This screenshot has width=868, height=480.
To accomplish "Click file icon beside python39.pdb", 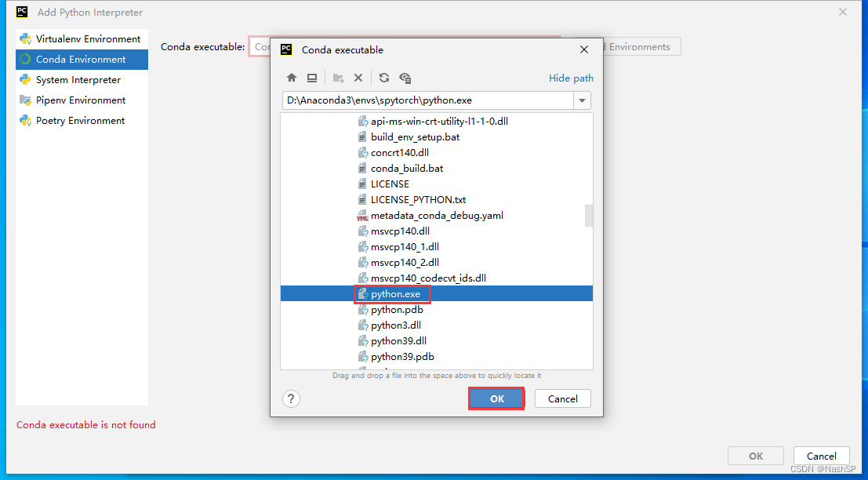I will pyautogui.click(x=362, y=357).
